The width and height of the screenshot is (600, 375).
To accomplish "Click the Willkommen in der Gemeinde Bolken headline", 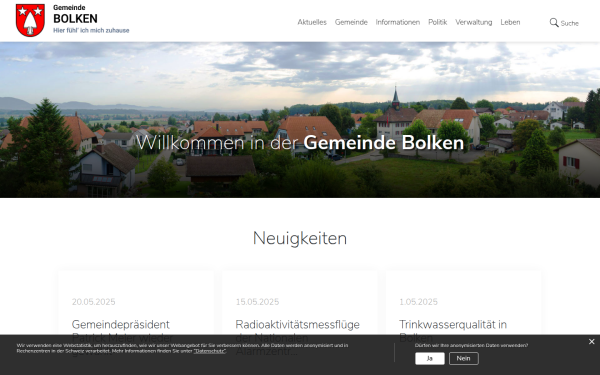I will click(x=300, y=143).
